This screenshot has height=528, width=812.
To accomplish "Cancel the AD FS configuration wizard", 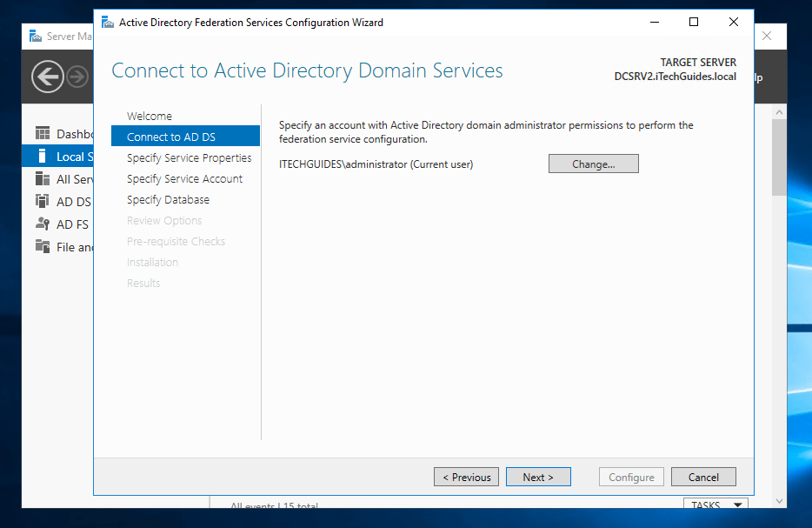I will pos(703,477).
